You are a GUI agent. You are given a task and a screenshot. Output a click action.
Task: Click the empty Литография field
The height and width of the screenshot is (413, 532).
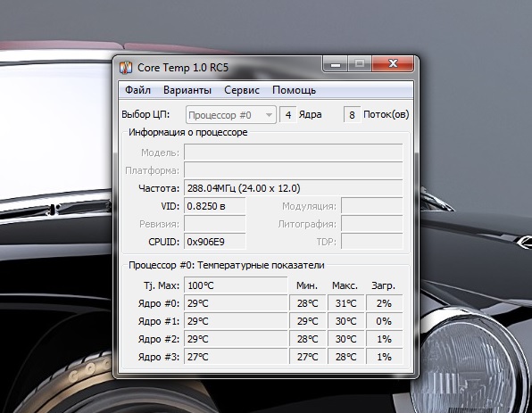coord(372,224)
